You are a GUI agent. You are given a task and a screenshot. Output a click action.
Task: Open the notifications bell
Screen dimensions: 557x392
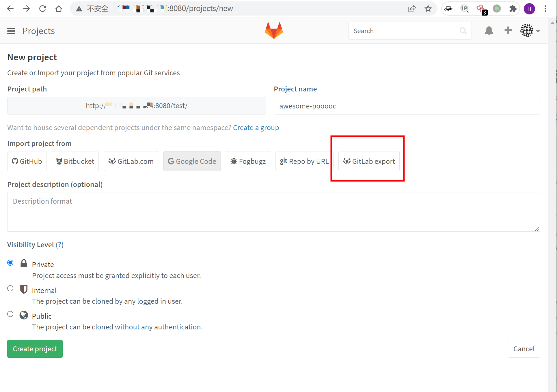click(x=489, y=31)
